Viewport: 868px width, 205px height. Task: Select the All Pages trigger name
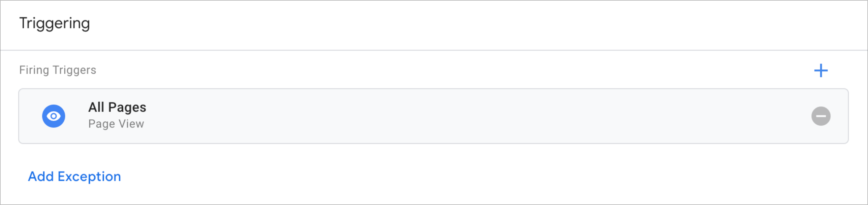click(117, 107)
